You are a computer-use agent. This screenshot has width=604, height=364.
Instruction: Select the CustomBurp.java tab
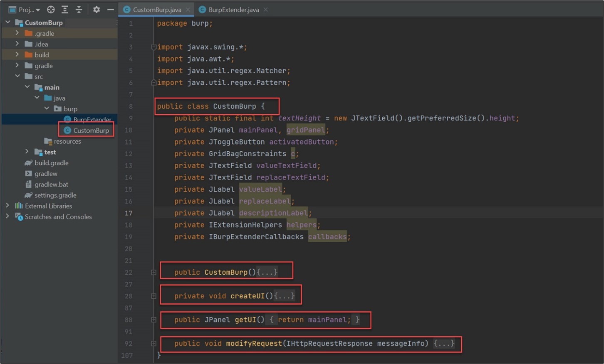click(x=157, y=10)
